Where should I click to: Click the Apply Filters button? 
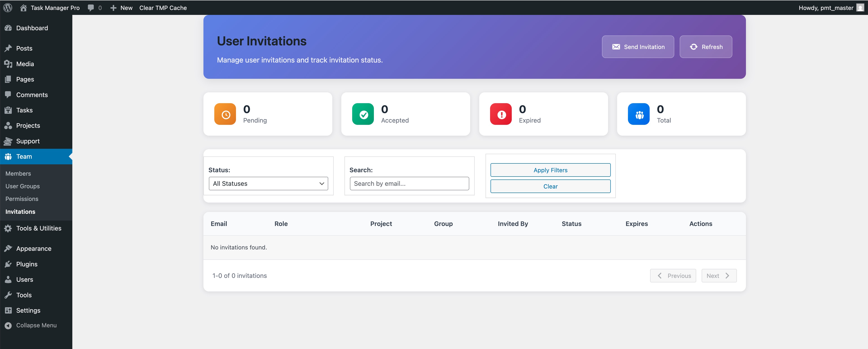(550, 170)
